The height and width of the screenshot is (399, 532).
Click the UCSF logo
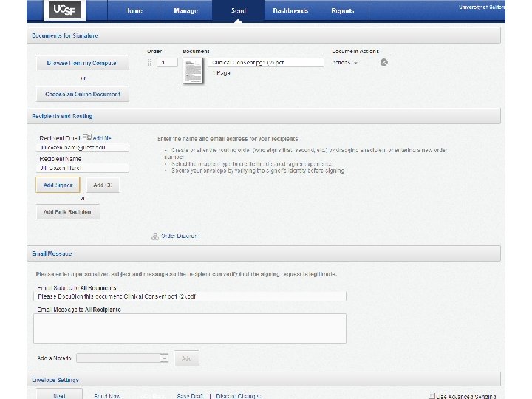point(64,10)
